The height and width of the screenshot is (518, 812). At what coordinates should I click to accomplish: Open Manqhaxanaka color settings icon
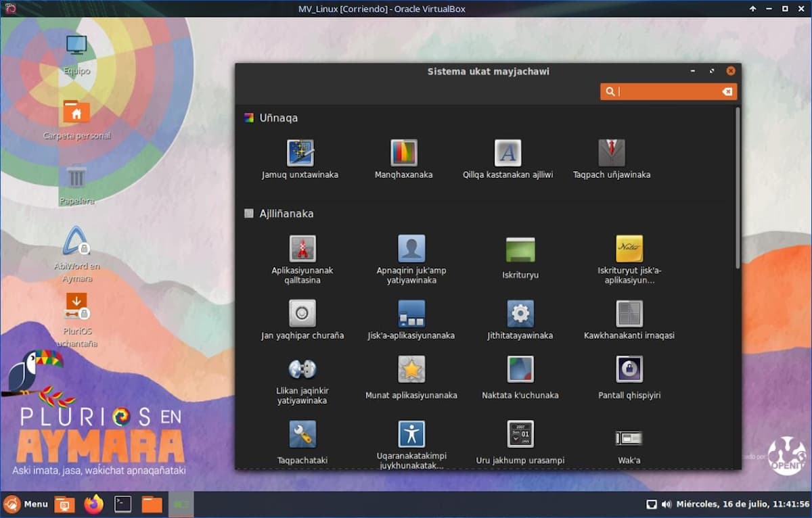(404, 153)
